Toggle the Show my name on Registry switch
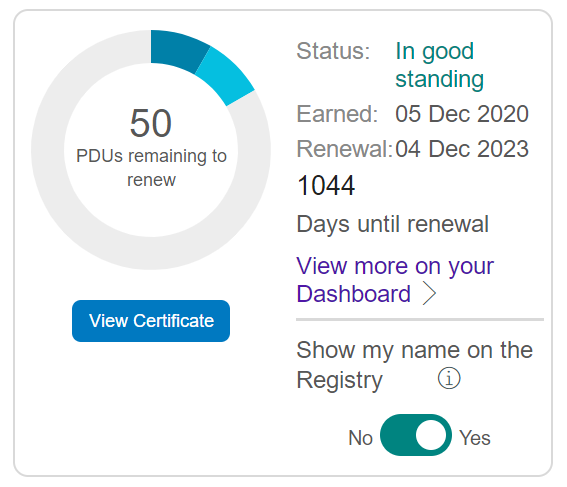567x487 pixels. [x=415, y=435]
